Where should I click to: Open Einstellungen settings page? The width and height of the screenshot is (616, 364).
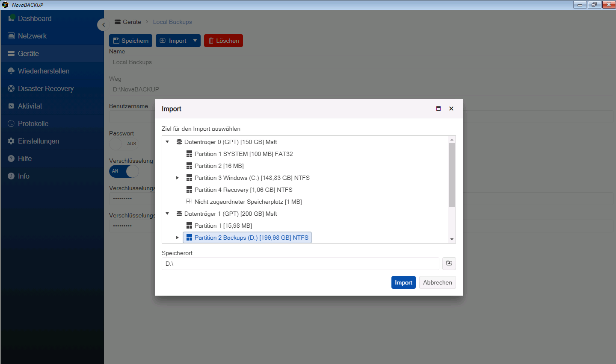point(52,141)
